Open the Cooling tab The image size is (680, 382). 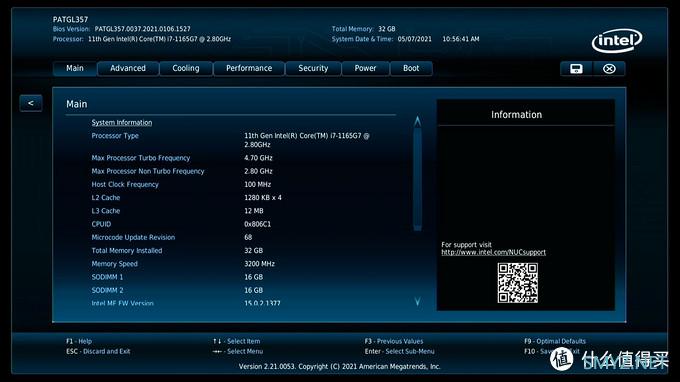(x=186, y=69)
